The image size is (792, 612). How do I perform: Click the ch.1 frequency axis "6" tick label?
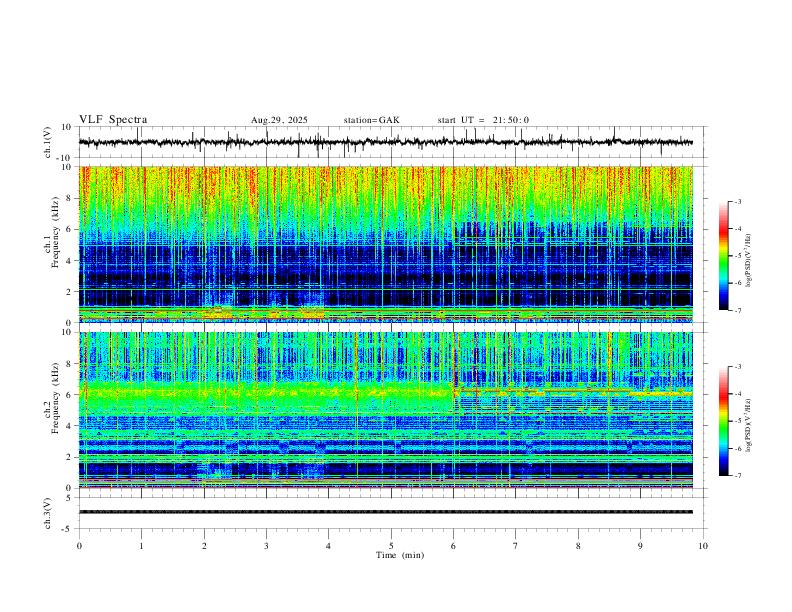click(70, 229)
